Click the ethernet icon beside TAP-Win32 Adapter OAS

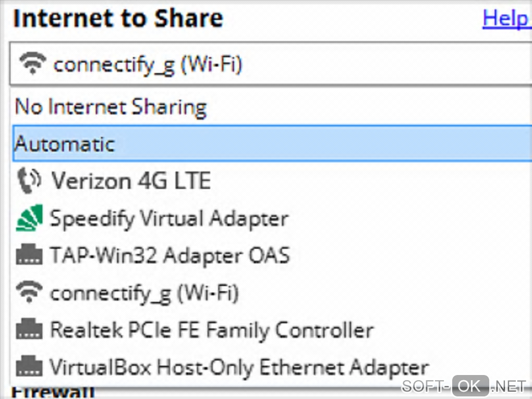tap(29, 256)
